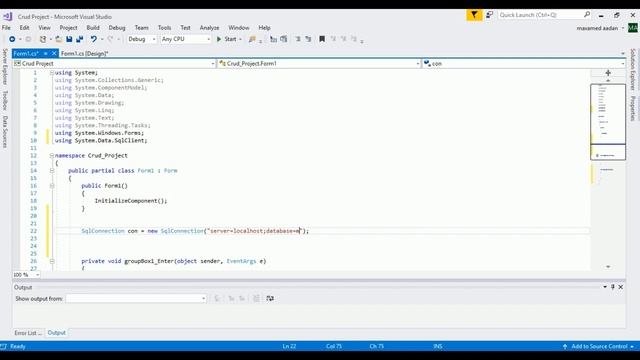This screenshot has height=360, width=640.
Task: Collapse the groupBox1_Enter method block
Action: [x=52, y=261]
